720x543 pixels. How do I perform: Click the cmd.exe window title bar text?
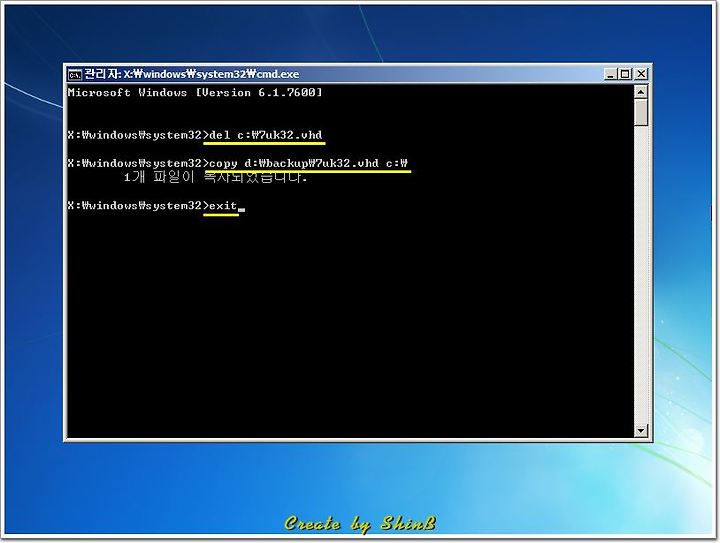pos(192,74)
